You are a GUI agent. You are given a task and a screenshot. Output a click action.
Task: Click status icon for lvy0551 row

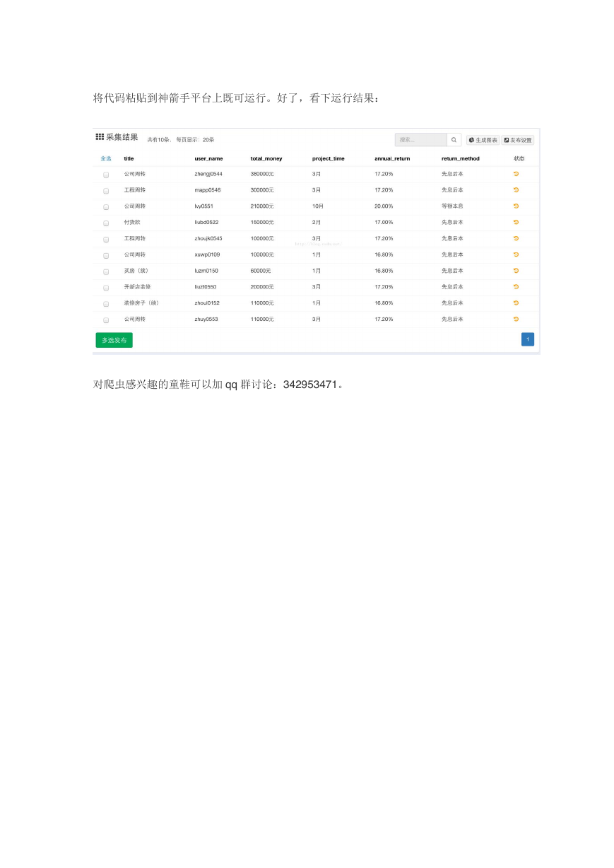(x=516, y=206)
